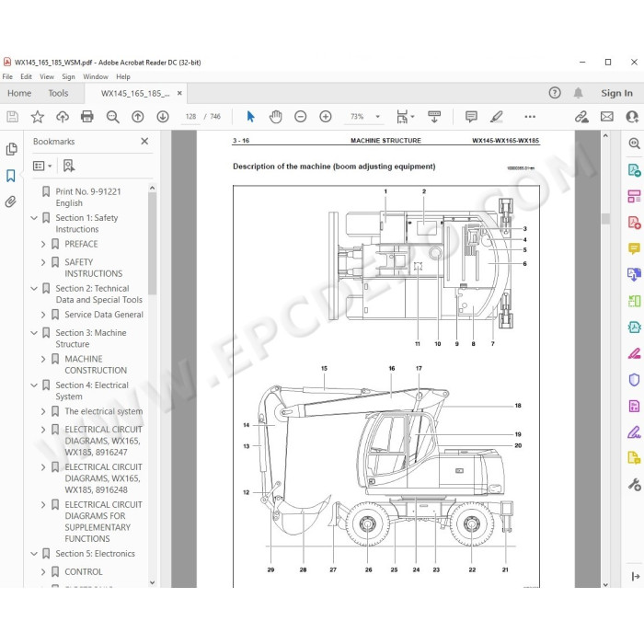Screen dimensions: 644x644
Task: Open the File menu
Action: (x=7, y=76)
